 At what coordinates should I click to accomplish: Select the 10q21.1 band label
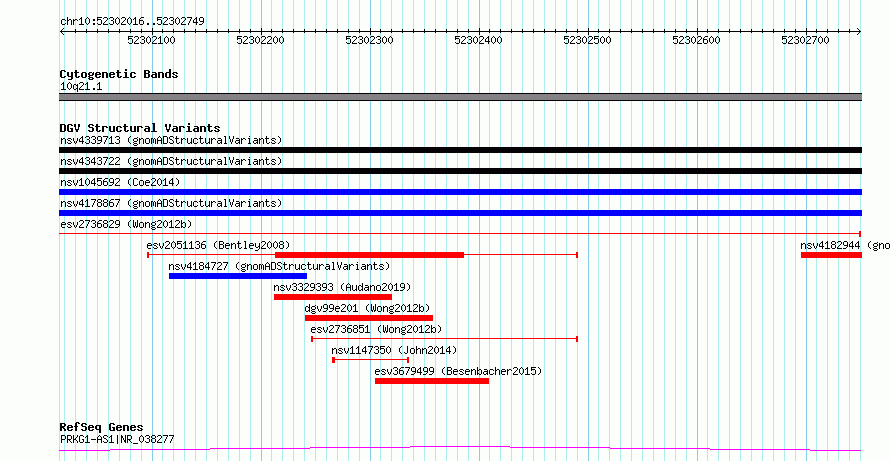tap(81, 87)
